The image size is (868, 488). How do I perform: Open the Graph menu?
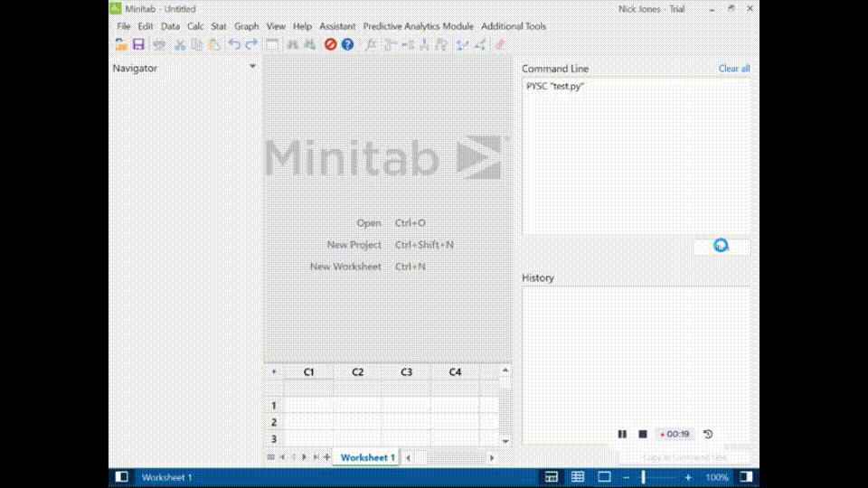coord(246,26)
